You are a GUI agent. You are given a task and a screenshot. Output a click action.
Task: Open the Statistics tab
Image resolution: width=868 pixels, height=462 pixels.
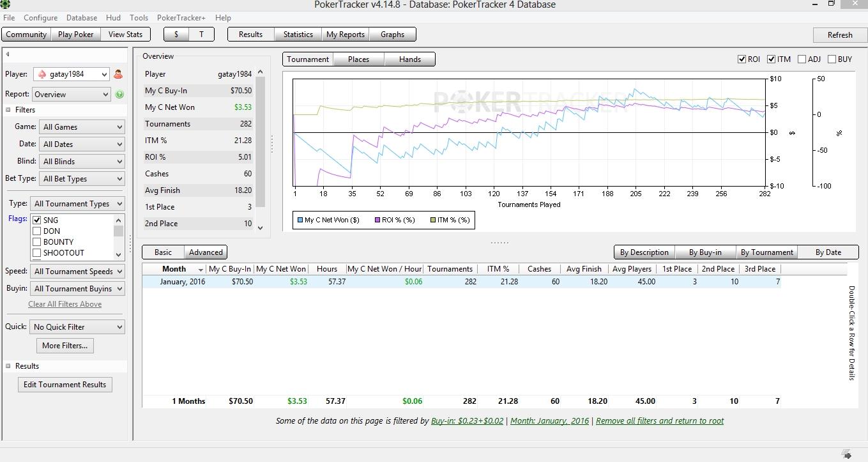(x=298, y=35)
